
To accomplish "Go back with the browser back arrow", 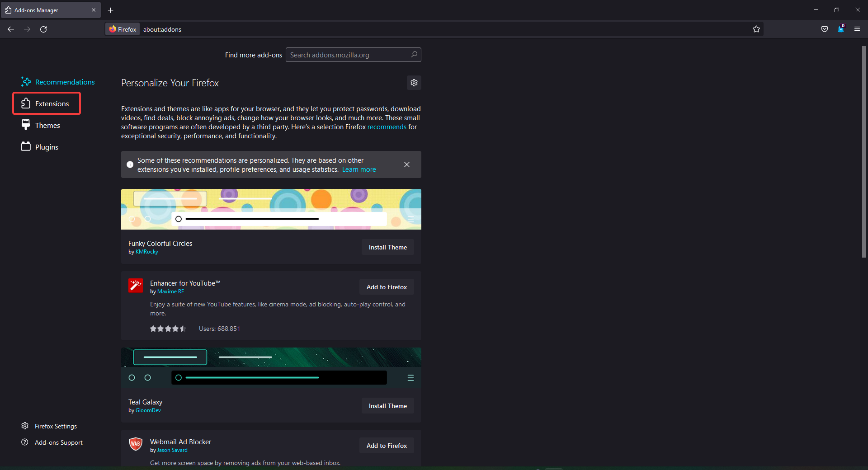I will pyautogui.click(x=11, y=29).
